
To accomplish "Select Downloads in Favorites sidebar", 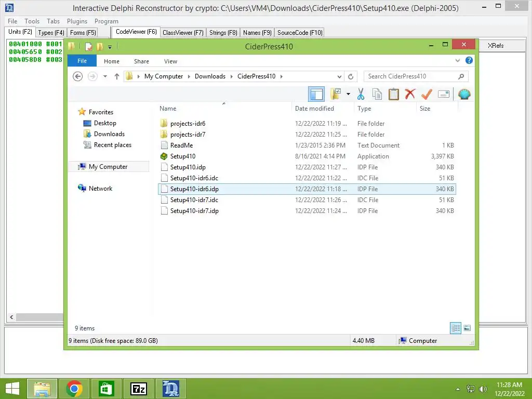I will click(x=109, y=134).
